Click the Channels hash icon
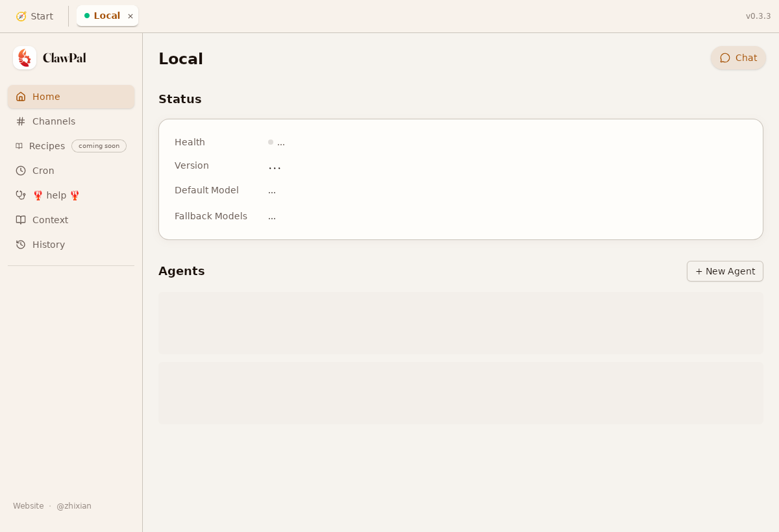This screenshot has width=779, height=532. coord(21,121)
